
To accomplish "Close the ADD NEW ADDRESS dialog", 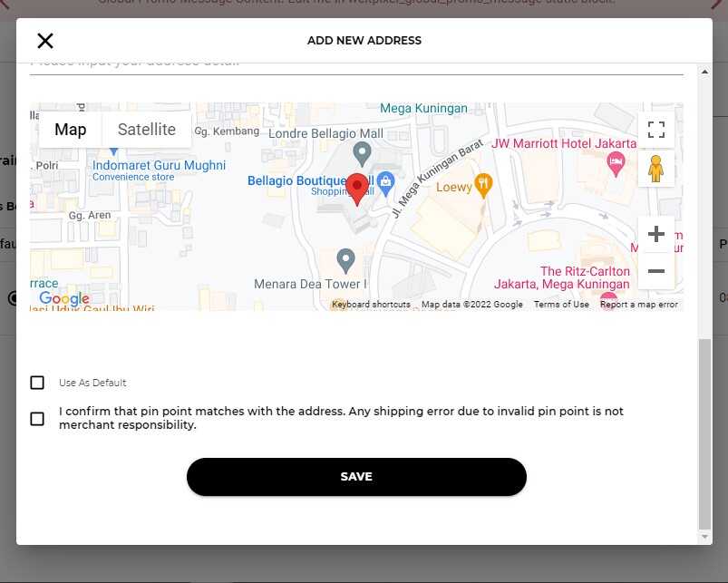I will 44,40.
